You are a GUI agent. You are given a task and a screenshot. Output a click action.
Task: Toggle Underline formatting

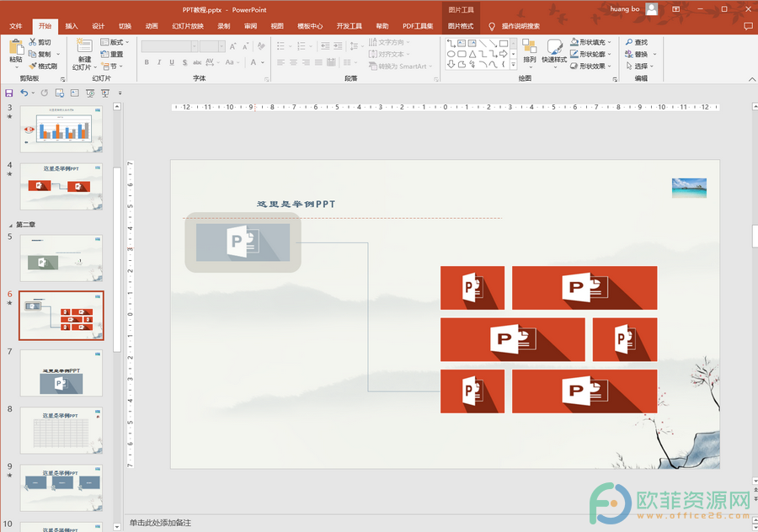[x=172, y=62]
